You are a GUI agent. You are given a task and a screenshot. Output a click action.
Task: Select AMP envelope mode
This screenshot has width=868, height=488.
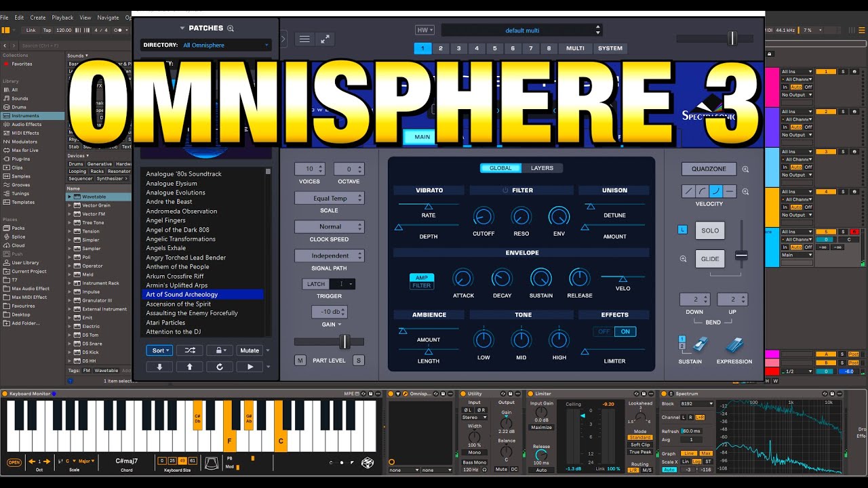coord(422,278)
